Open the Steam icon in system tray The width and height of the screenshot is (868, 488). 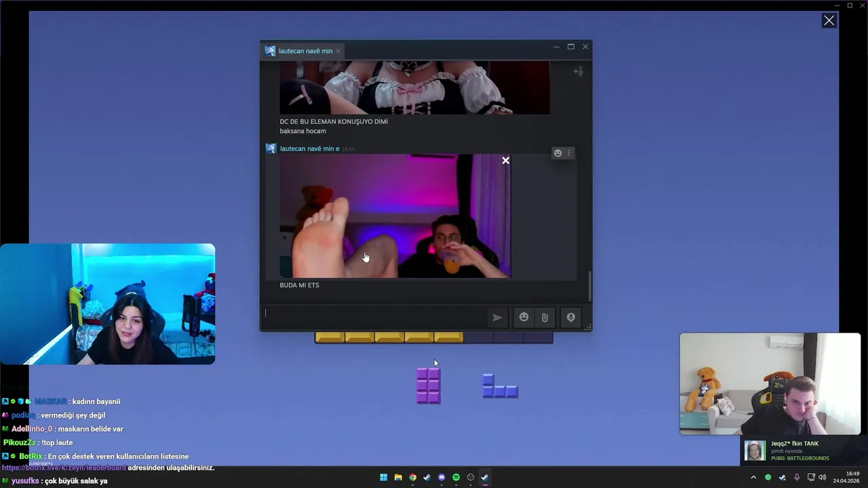click(782, 477)
